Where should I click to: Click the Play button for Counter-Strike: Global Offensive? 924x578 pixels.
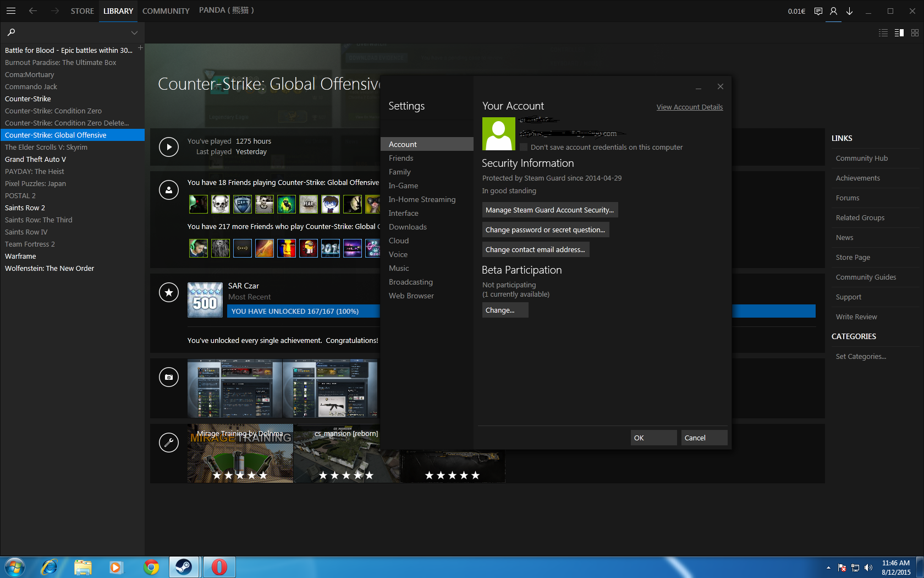pyautogui.click(x=169, y=147)
